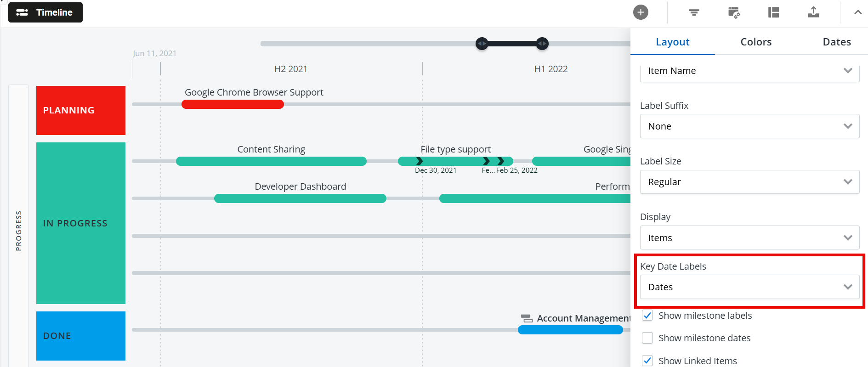This screenshot has height=367, width=868.
Task: Select the Content Sharing timeline bar
Action: click(x=271, y=161)
